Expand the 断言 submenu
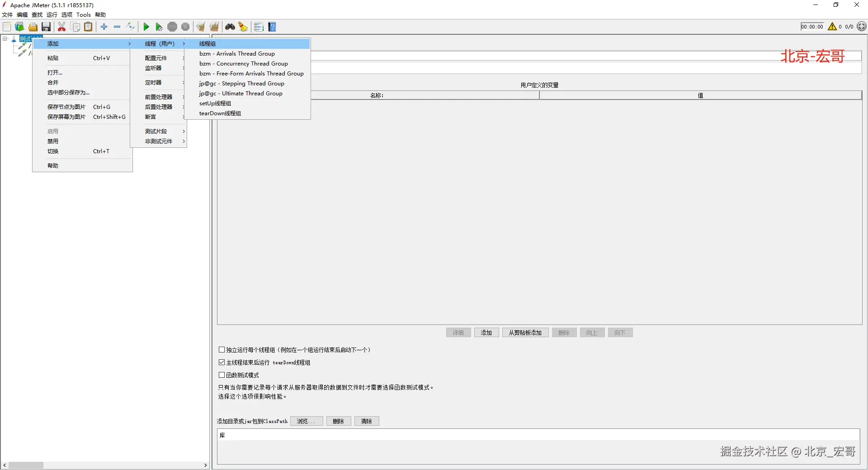Viewport: 868px width, 470px height. [x=159, y=117]
